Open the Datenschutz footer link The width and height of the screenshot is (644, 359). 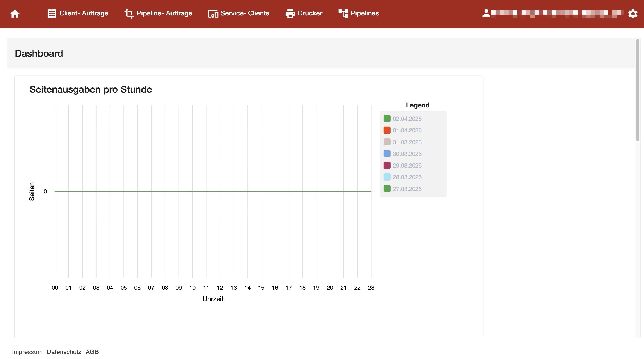[64, 352]
